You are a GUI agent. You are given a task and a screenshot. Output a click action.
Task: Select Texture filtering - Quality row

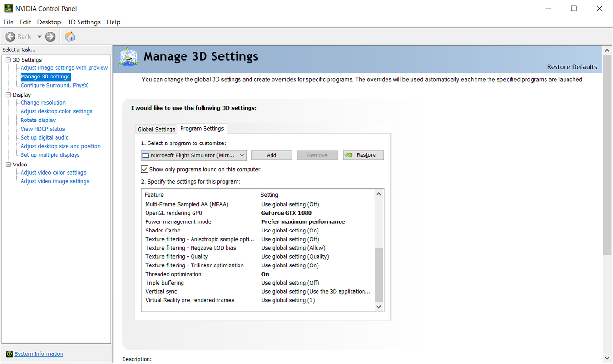point(258,257)
